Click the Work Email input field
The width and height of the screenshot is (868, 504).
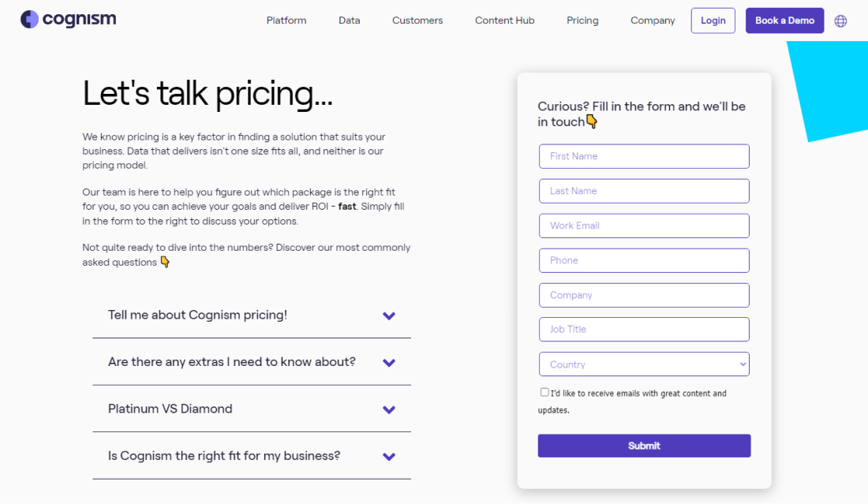[644, 226]
